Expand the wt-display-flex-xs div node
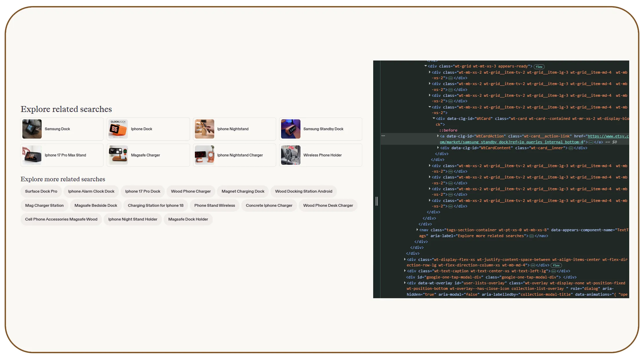 click(x=405, y=259)
